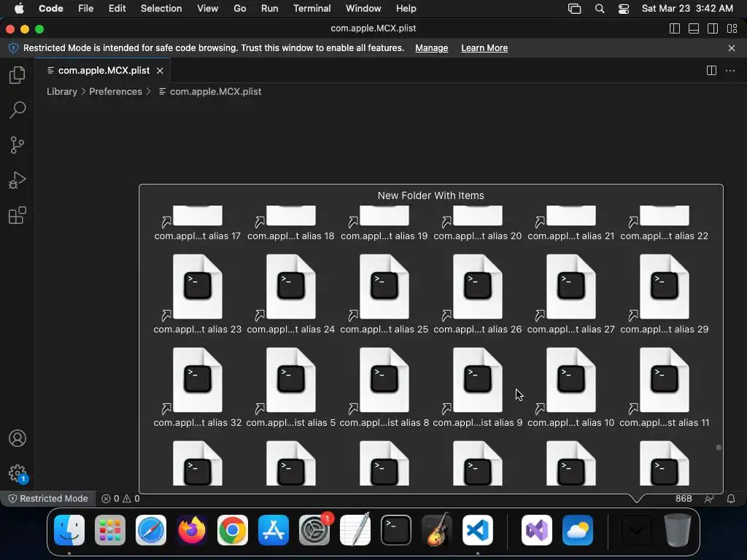Toggle the primary side bar layout icon
This screenshot has width=747, height=560.
click(x=675, y=28)
